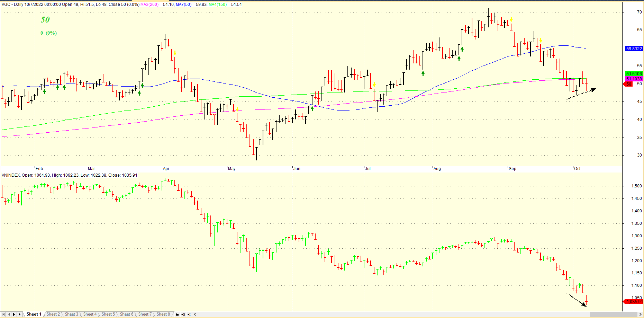Image resolution: width=644 pixels, height=318 pixels.
Task: Select the dotted trendline arrow on VNINDEX chart
Action: [576, 300]
